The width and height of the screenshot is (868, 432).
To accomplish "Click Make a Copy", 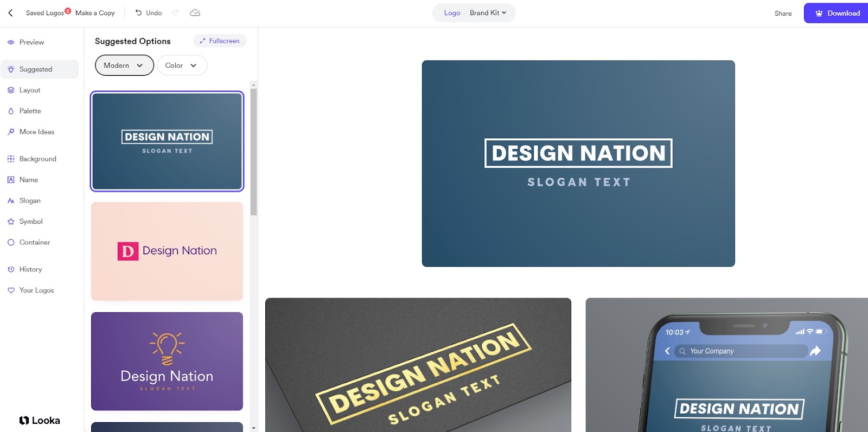I will coord(95,13).
